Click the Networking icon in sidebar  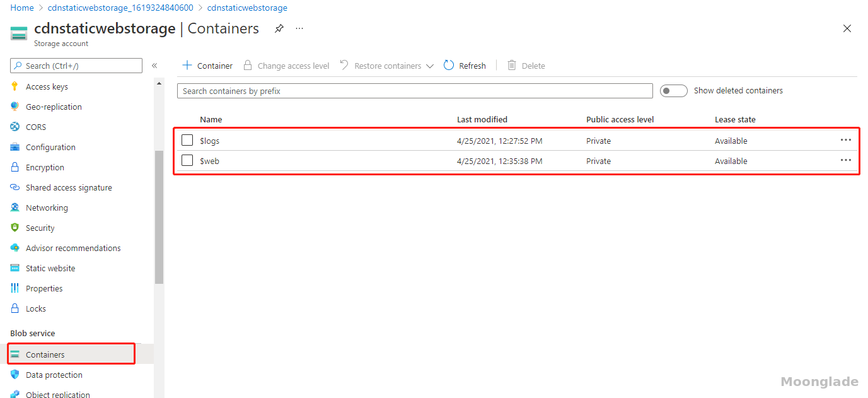(14, 208)
